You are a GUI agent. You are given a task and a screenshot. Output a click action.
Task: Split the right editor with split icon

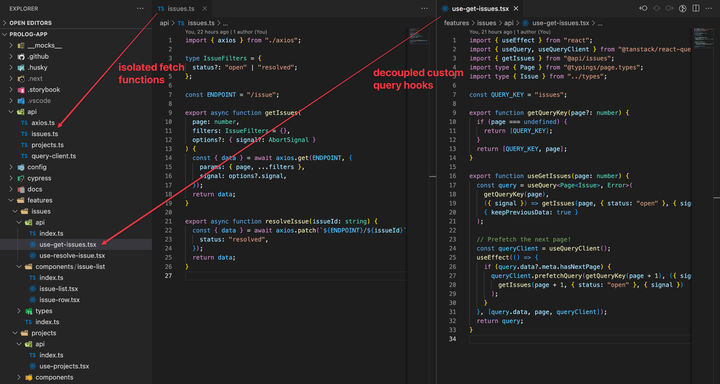(696, 8)
